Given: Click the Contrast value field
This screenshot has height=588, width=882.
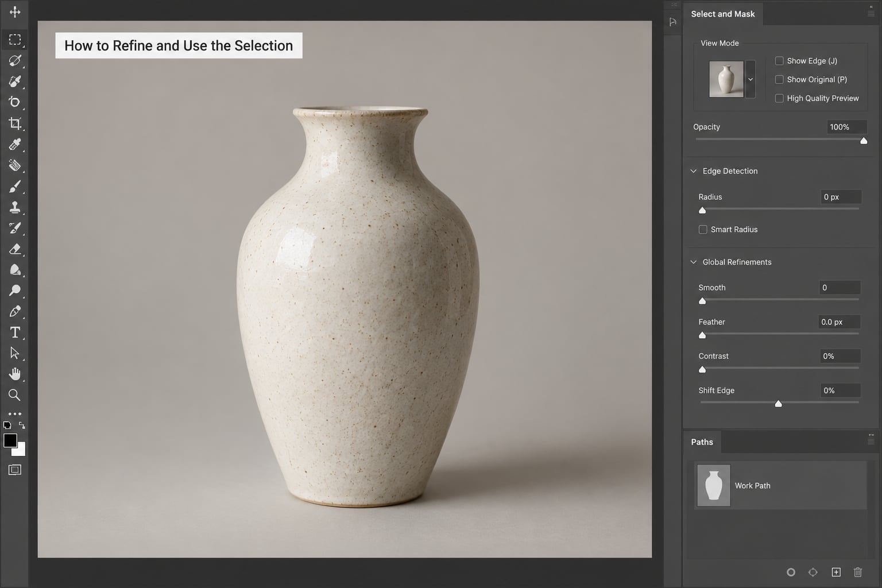Looking at the screenshot, I should point(840,356).
